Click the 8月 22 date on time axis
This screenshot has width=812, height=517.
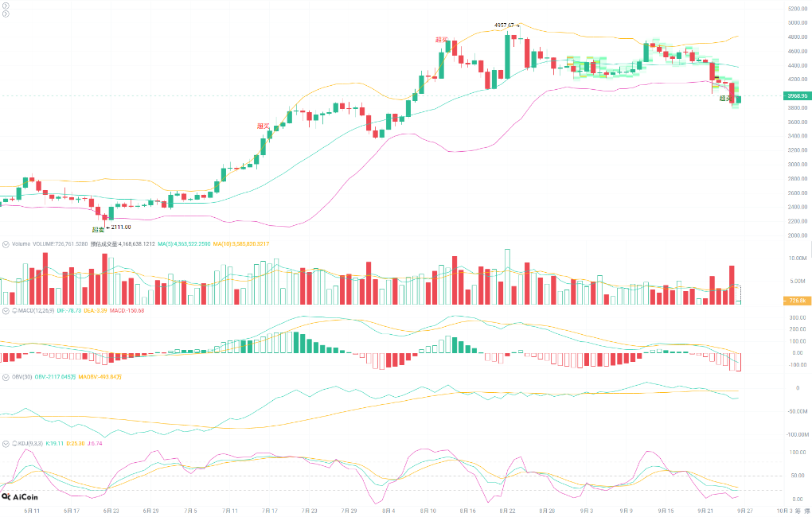pyautogui.click(x=508, y=511)
